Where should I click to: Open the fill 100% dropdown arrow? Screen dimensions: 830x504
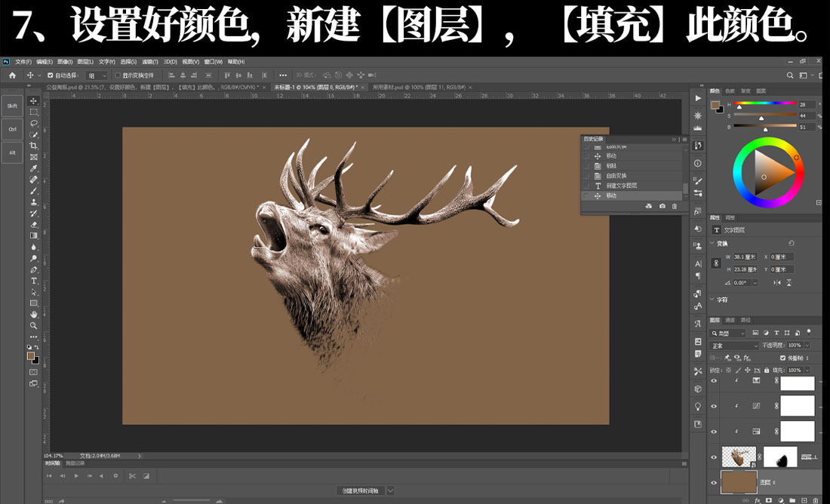pos(807,370)
